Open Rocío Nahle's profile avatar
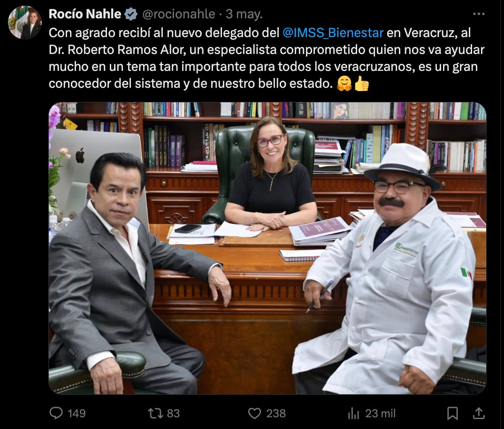The height and width of the screenshot is (429, 504). [25, 22]
